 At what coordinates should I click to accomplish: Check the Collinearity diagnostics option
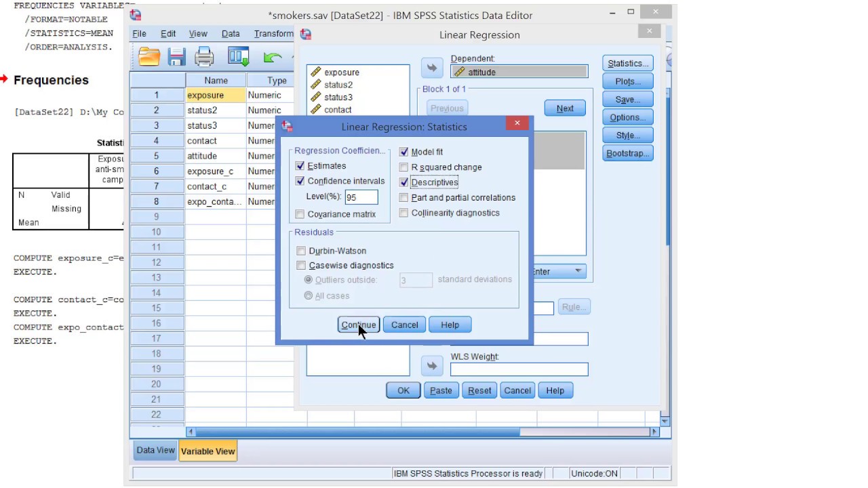click(x=404, y=213)
